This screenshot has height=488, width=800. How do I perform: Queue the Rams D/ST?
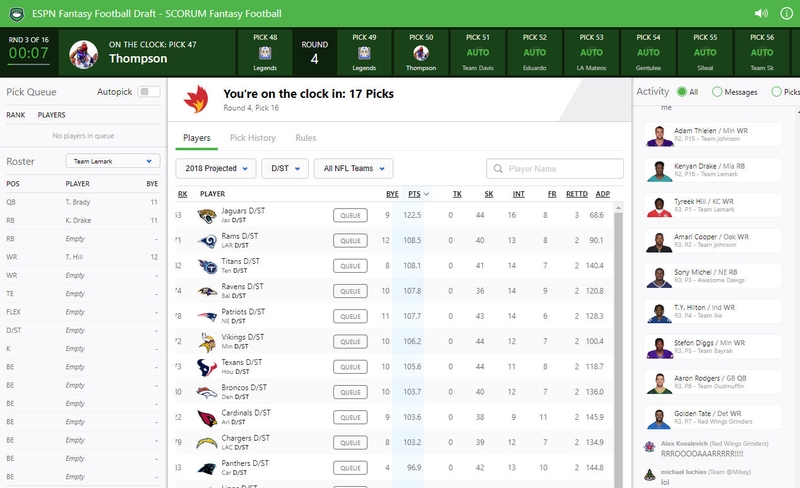pyautogui.click(x=351, y=240)
